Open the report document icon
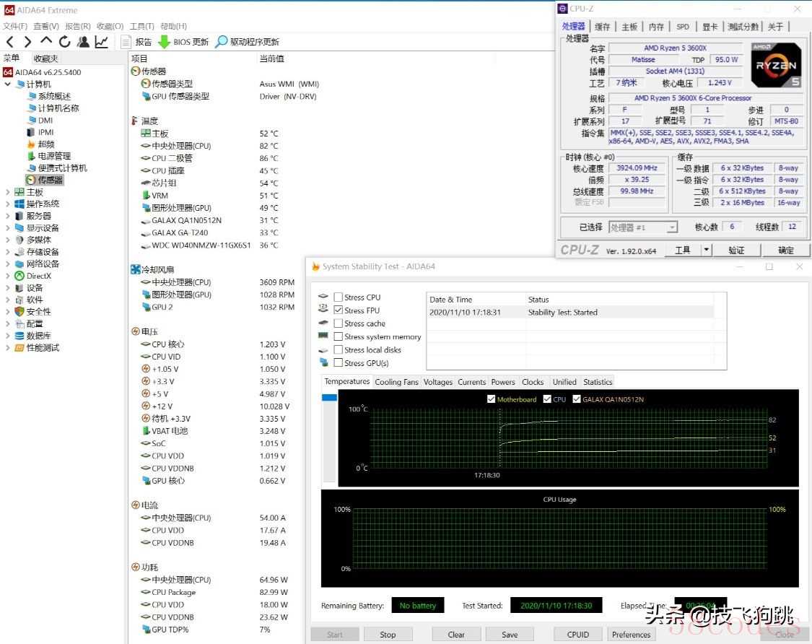 tap(126, 42)
